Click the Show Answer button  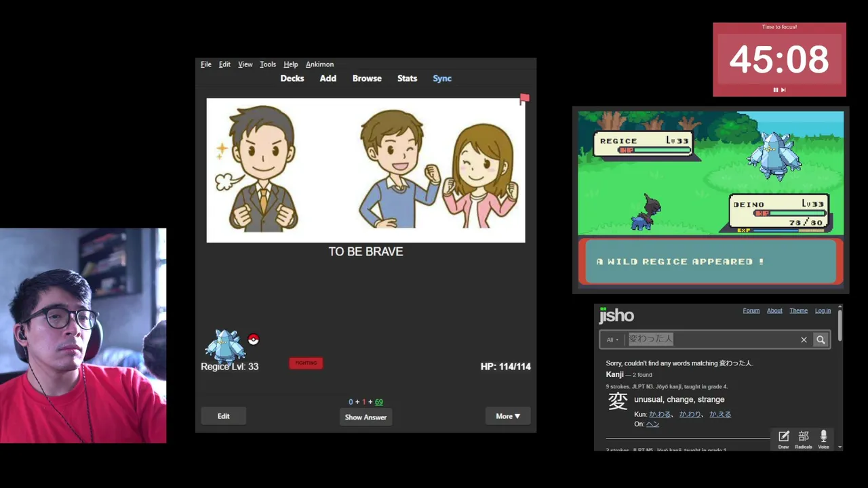coord(366,417)
